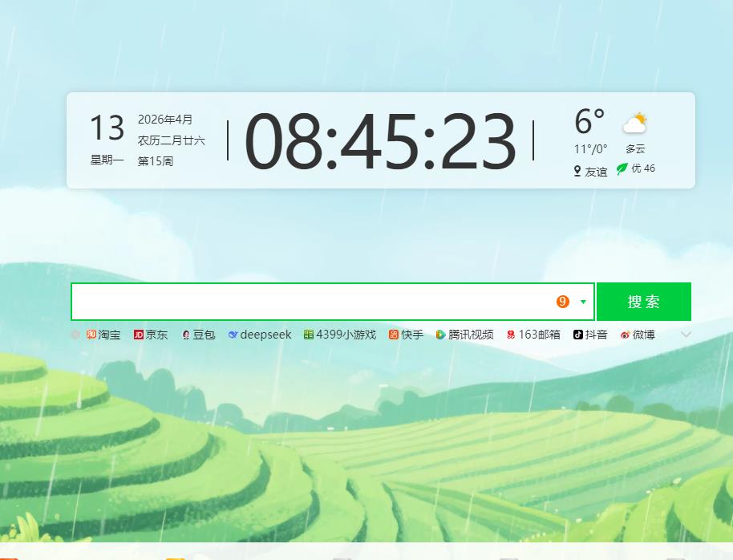Click the green 搜索 button
Screen dimensions: 733x560
pyautogui.click(x=644, y=302)
